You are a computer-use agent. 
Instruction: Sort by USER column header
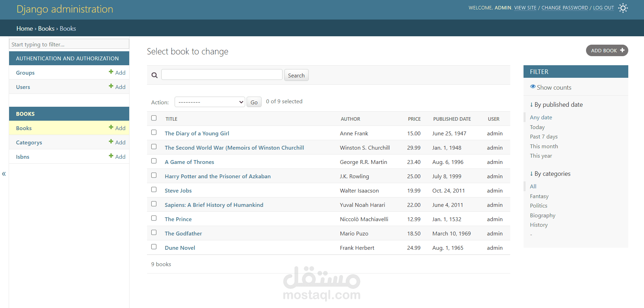493,119
